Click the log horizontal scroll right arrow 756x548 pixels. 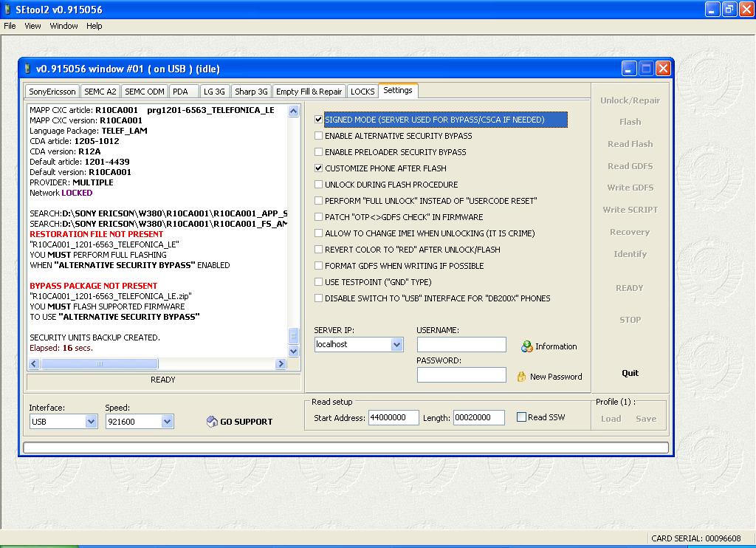(281, 363)
